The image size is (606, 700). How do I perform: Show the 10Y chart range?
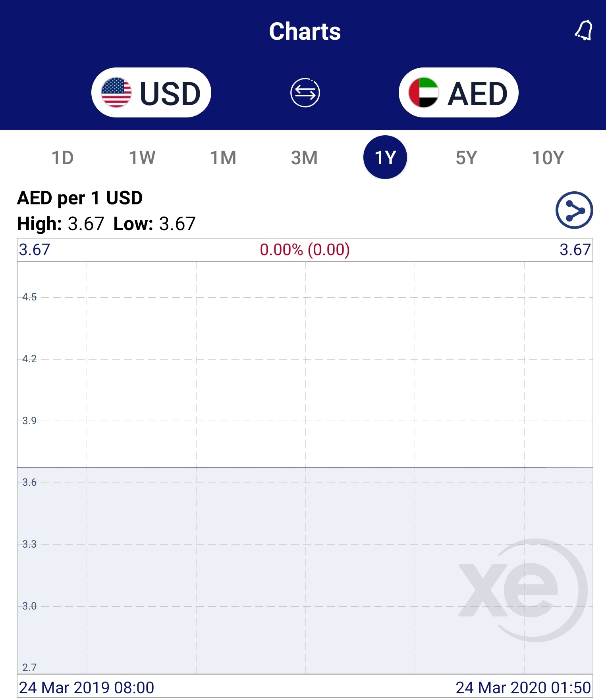pos(548,158)
